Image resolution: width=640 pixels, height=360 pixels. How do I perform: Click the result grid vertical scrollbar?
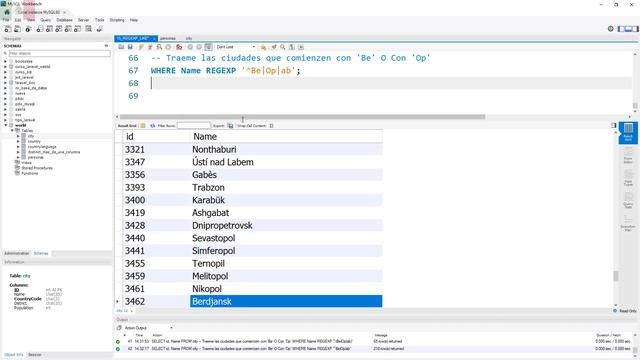coord(616,276)
